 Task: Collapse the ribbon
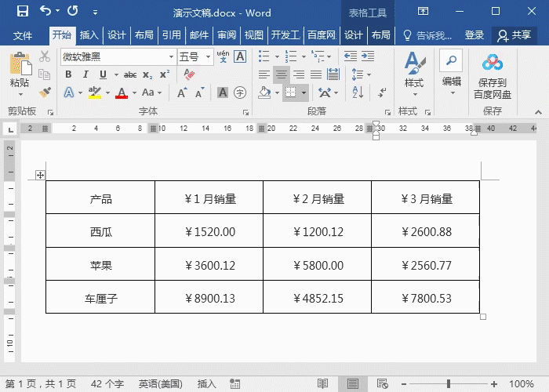click(538, 112)
